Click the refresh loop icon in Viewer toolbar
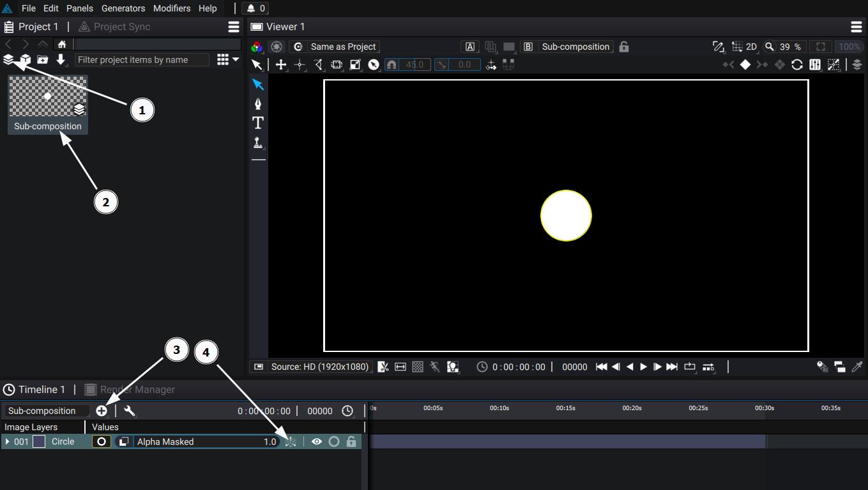Viewport: 868px width, 490px height. (x=797, y=65)
